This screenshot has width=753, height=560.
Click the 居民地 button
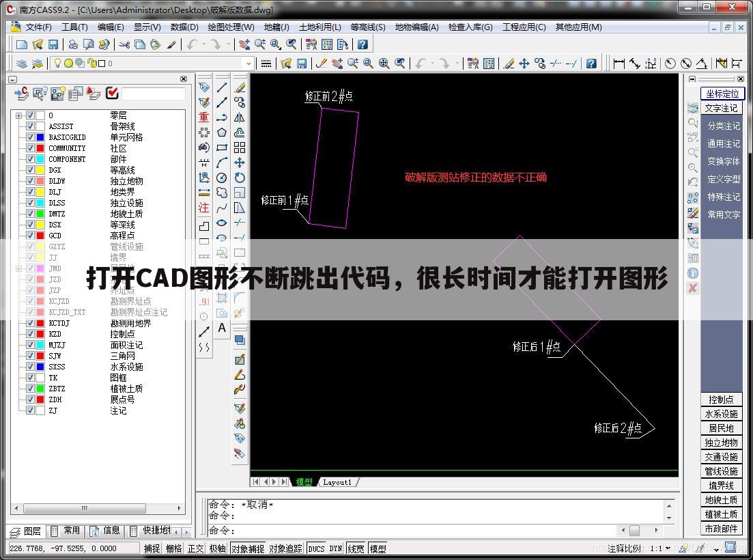point(721,428)
